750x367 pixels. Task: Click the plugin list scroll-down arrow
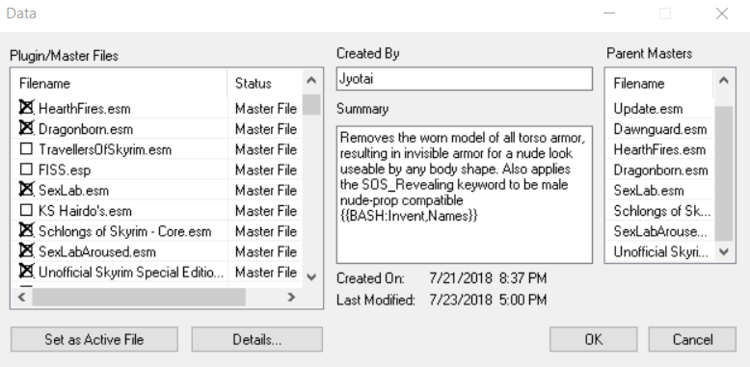tap(311, 277)
